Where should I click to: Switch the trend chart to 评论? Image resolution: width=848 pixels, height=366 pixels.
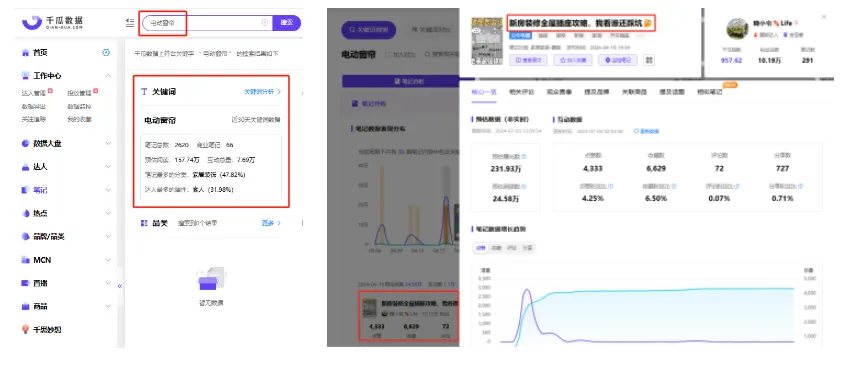(x=512, y=248)
